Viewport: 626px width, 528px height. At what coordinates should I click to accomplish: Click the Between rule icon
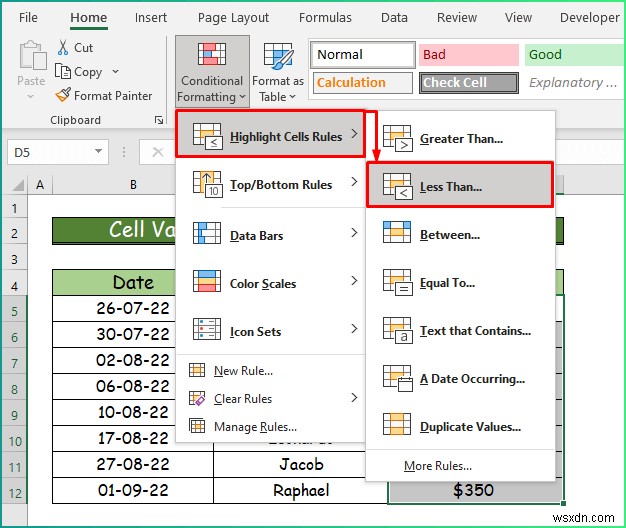[397, 232]
